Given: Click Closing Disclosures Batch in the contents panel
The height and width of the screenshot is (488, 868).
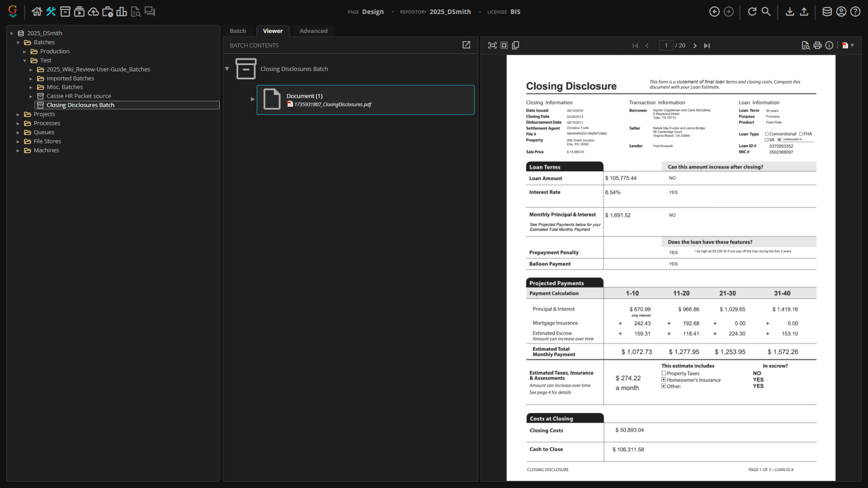Looking at the screenshot, I should pyautogui.click(x=294, y=69).
